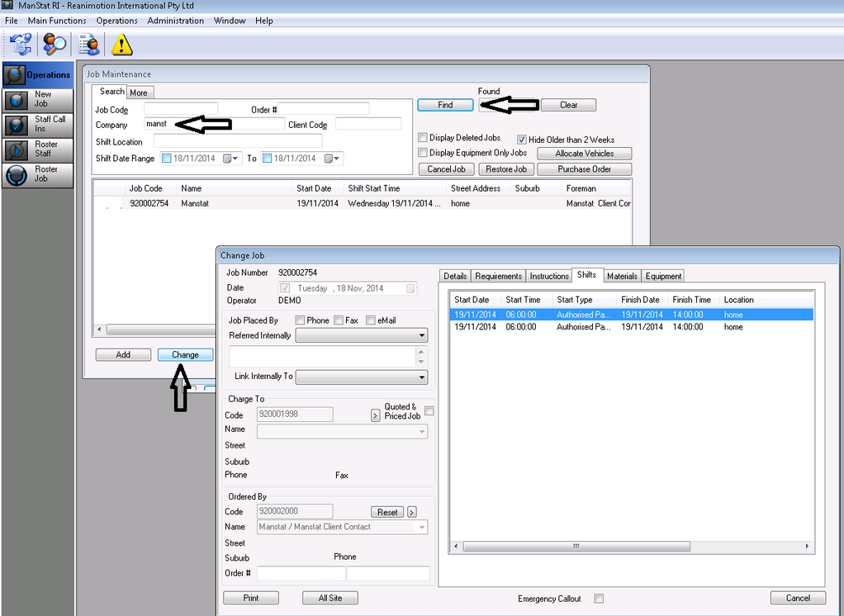
Task: Click the staff document report toolbar icon
Action: [x=89, y=44]
